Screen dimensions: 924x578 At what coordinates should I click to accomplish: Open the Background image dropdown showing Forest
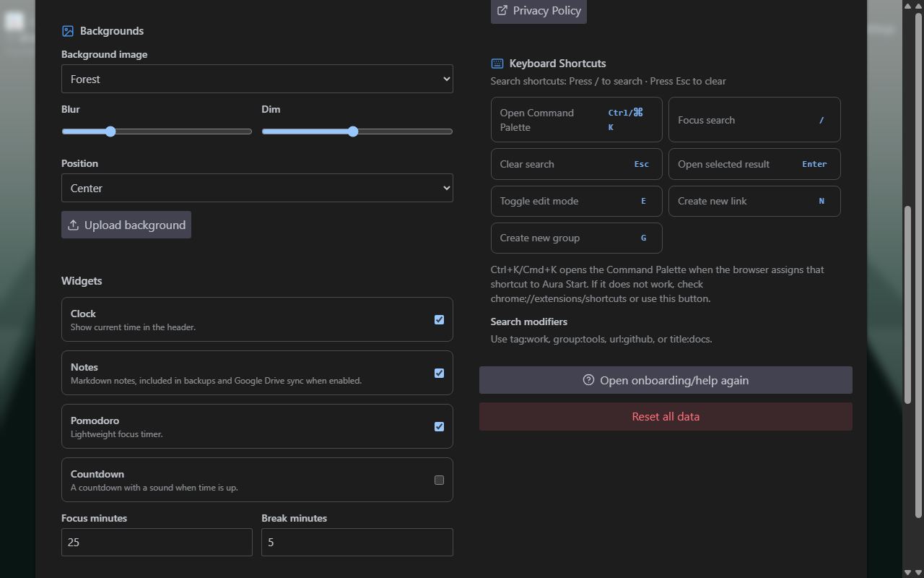257,79
